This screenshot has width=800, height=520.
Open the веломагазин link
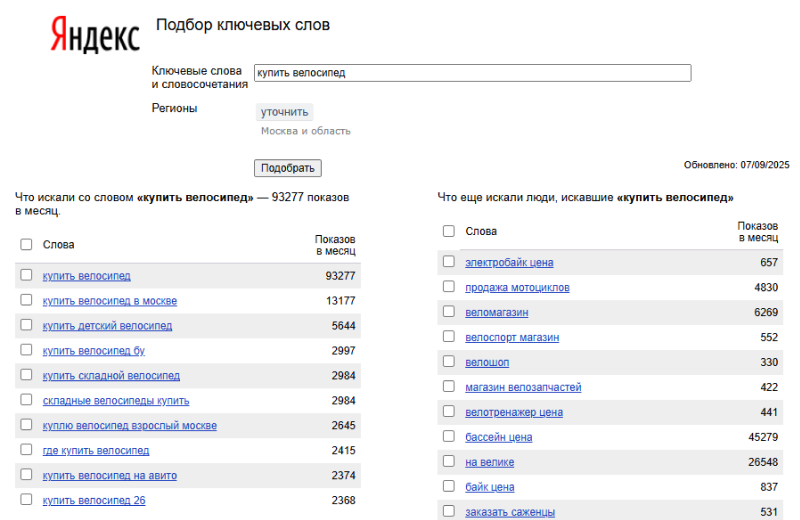click(496, 312)
